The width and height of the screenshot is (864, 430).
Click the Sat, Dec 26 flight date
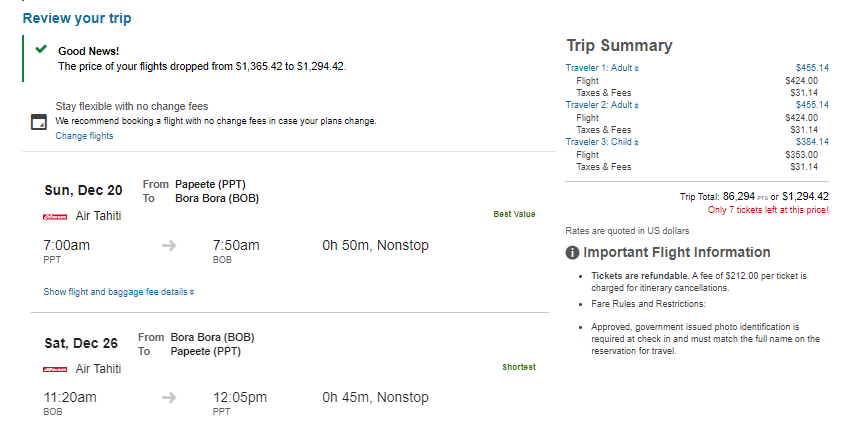pyautogui.click(x=81, y=343)
